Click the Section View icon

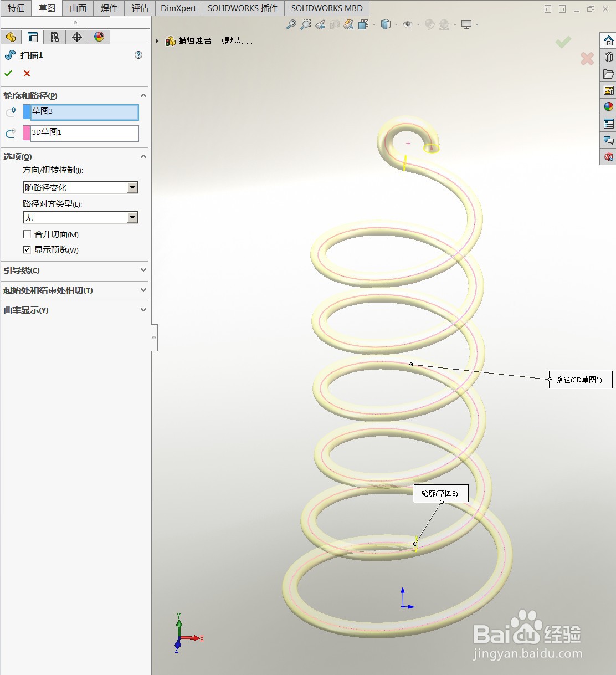(335, 24)
